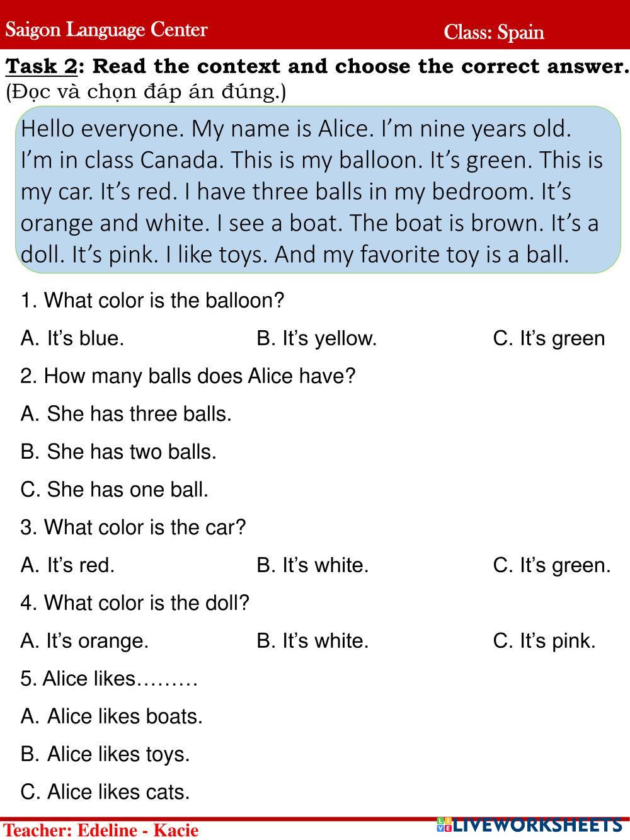The image size is (630, 840).
Task: Pick the "She has one ball." option
Action: click(114, 490)
